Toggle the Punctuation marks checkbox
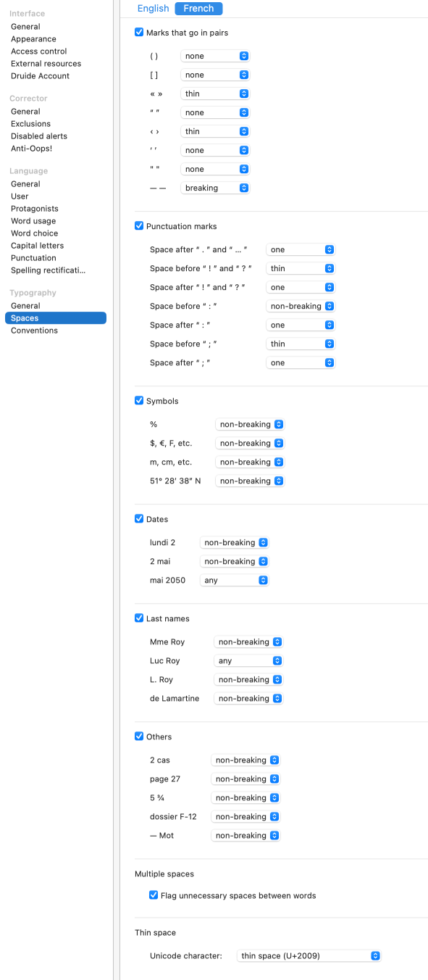428x980 pixels. 139,226
